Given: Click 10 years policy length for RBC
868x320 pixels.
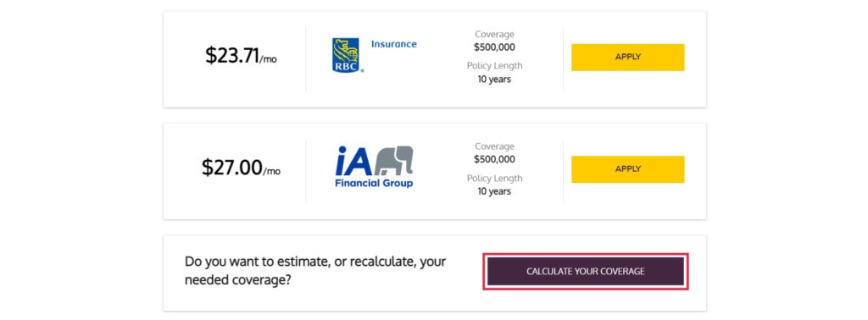Looking at the screenshot, I should click(494, 79).
